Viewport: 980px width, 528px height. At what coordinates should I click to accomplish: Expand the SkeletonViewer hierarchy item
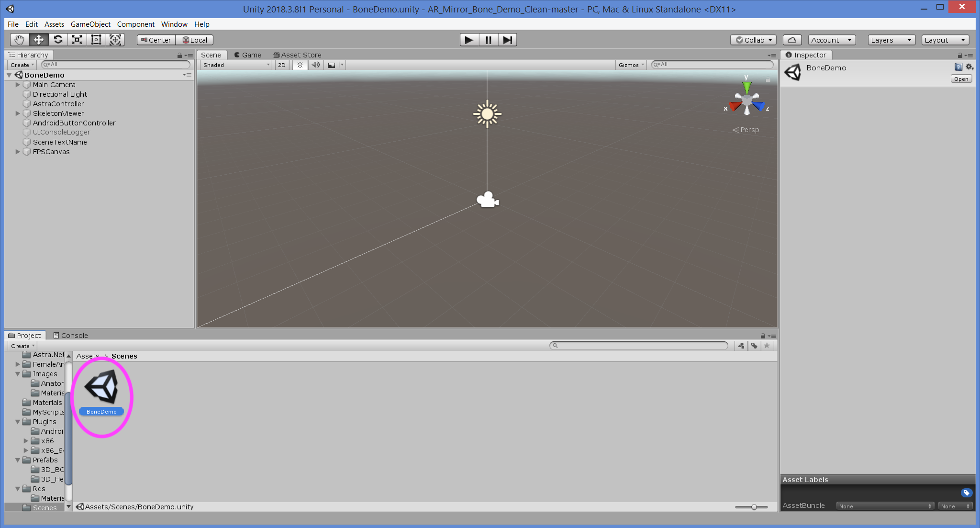[18, 113]
